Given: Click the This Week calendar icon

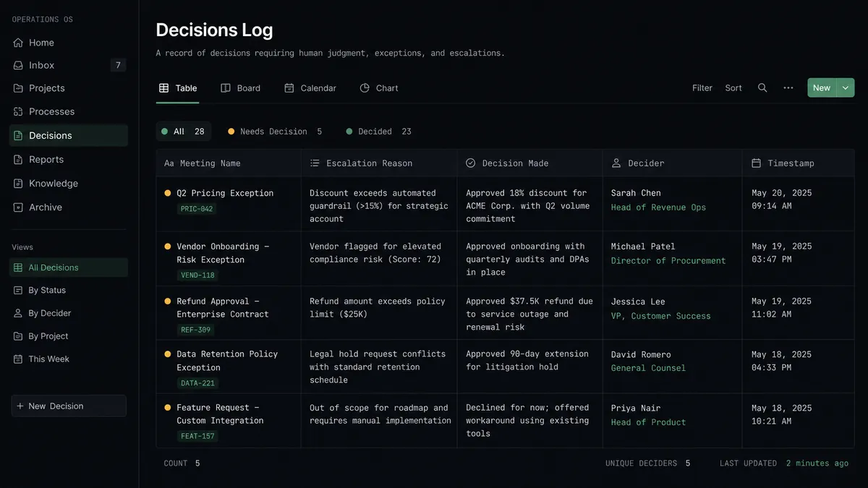Looking at the screenshot, I should click(x=18, y=359).
